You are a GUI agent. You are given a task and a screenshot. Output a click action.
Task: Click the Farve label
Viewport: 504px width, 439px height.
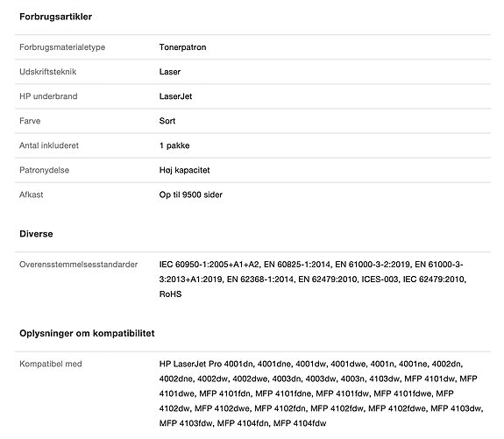click(x=30, y=121)
